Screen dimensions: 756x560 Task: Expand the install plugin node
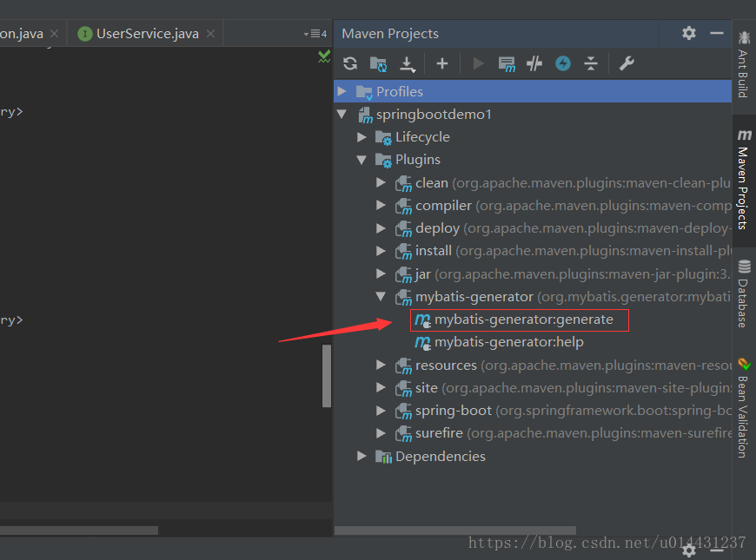(381, 251)
